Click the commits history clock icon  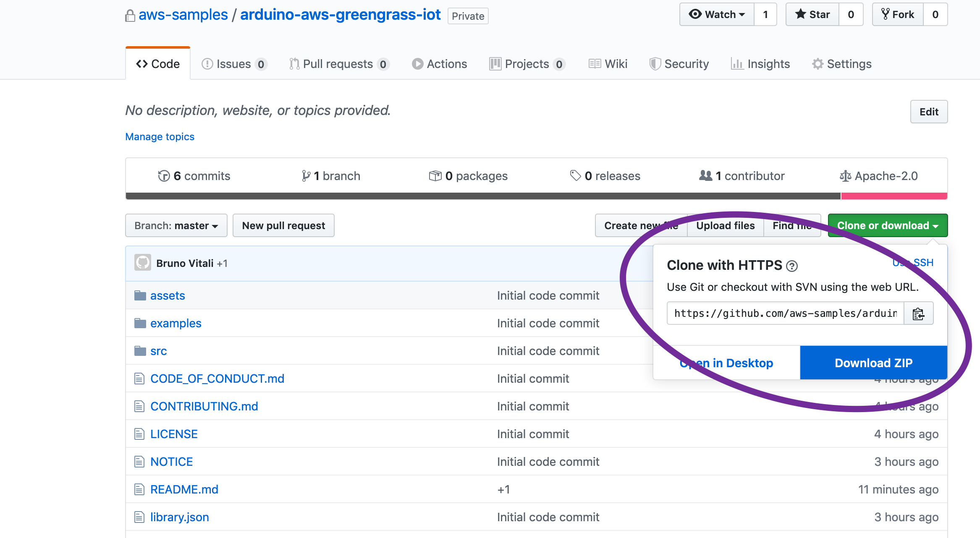click(164, 176)
